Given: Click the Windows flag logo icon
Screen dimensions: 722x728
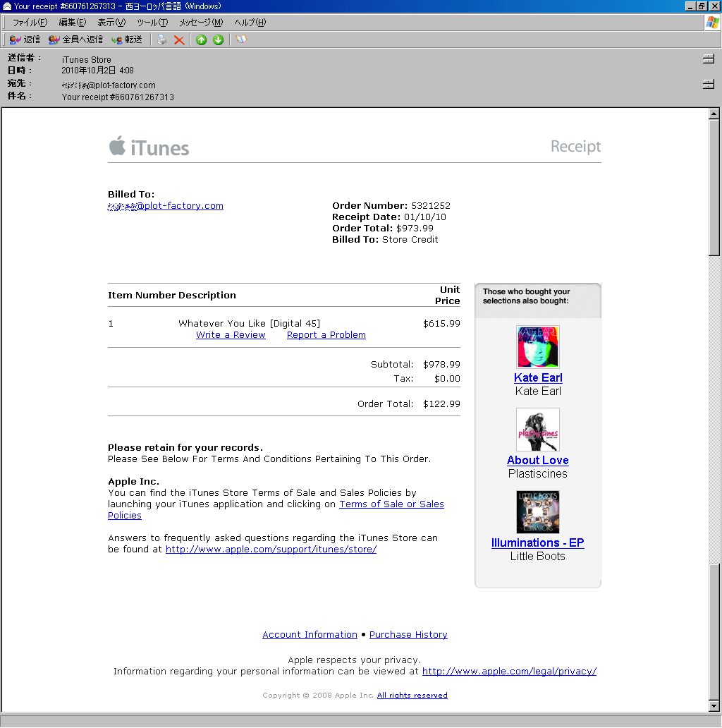Looking at the screenshot, I should click(x=712, y=23).
